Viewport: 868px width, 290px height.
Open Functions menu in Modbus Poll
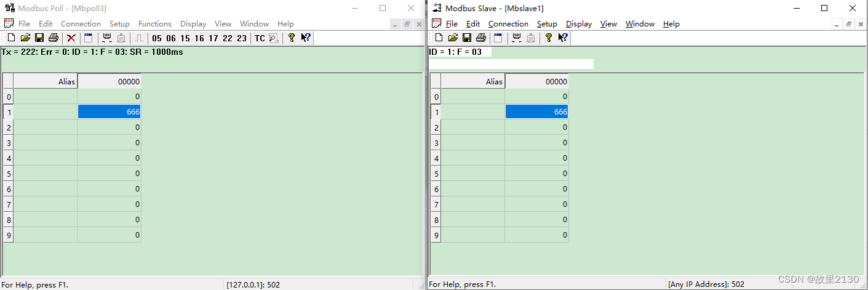click(x=155, y=24)
